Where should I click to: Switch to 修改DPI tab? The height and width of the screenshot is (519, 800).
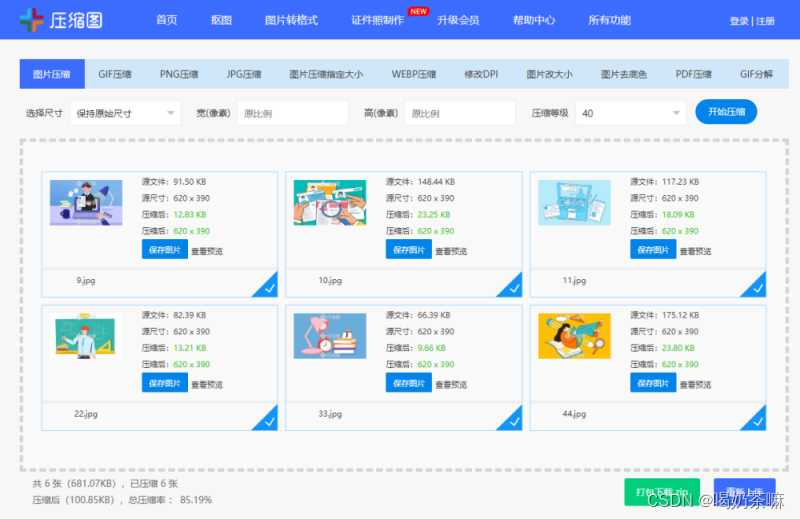pyautogui.click(x=481, y=74)
